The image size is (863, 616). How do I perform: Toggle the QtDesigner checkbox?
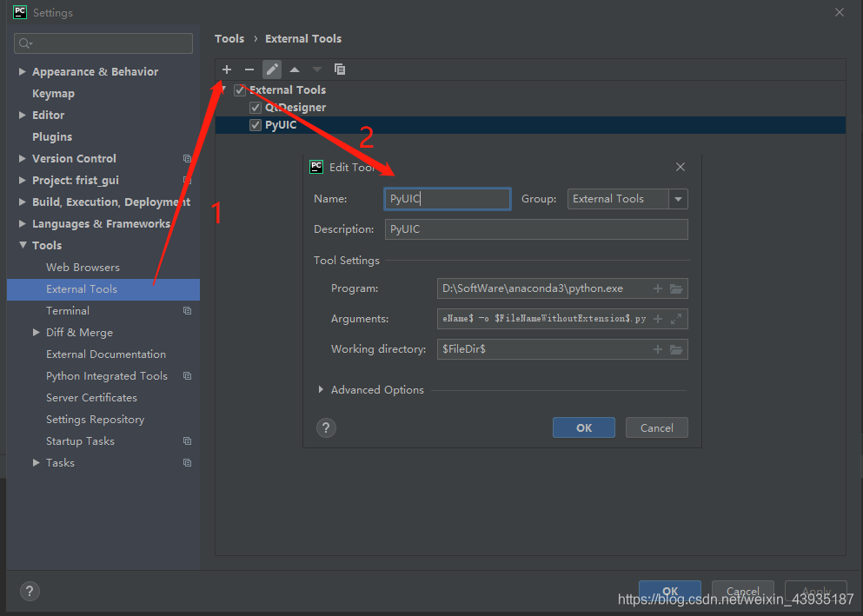pos(256,108)
